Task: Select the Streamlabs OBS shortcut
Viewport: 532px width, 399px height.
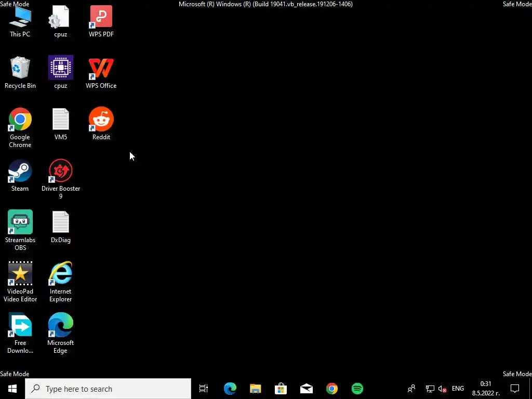Action: (x=20, y=230)
